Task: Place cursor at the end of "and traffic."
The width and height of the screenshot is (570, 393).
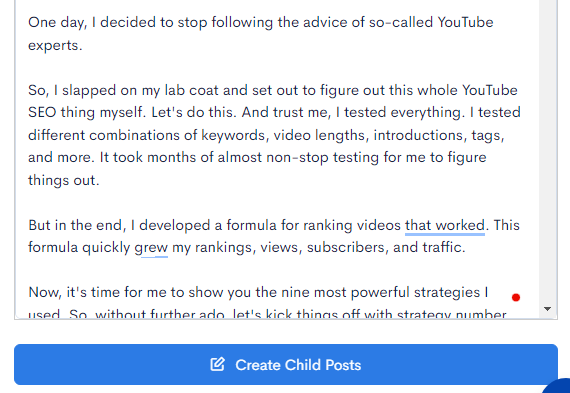Action: pyautogui.click(x=466, y=248)
